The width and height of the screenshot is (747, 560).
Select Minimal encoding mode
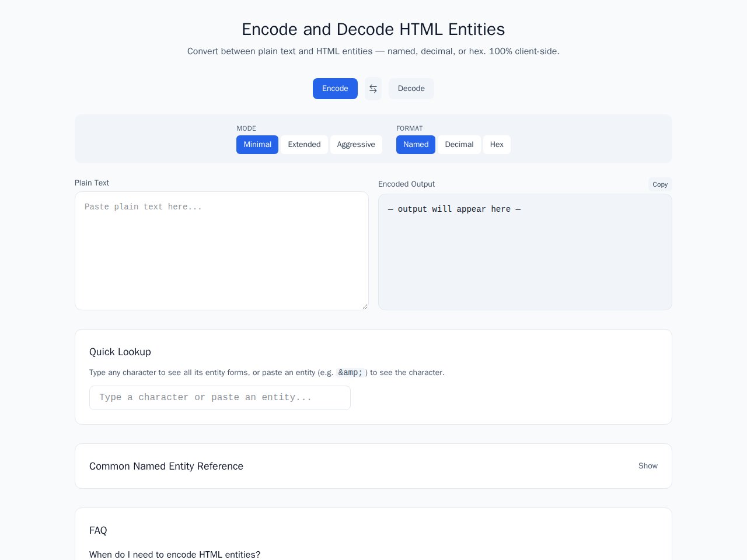tap(257, 145)
